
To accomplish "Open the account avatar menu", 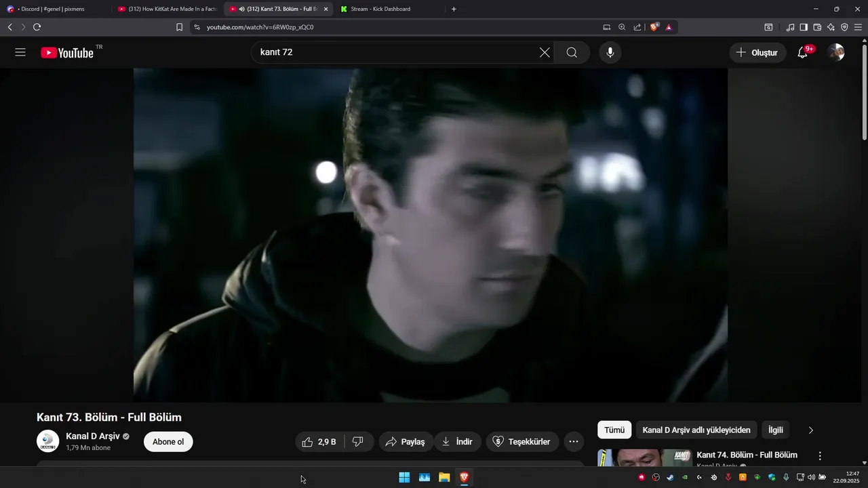I will pyautogui.click(x=836, y=53).
